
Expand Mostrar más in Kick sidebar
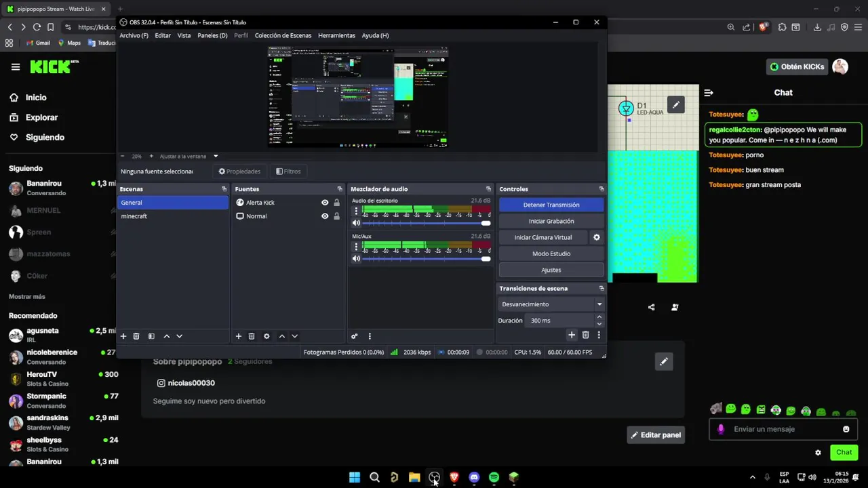(x=27, y=296)
